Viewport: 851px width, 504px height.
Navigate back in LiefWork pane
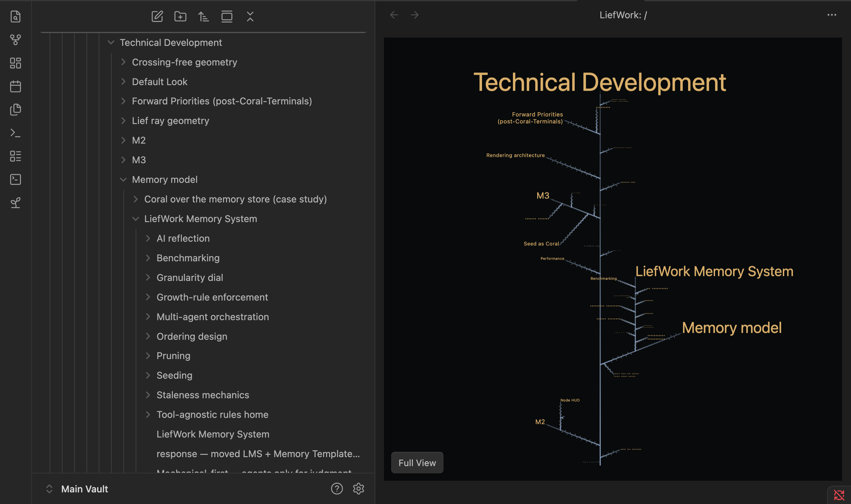[394, 15]
